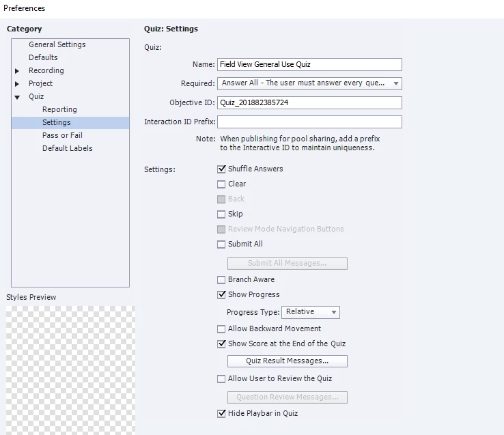
Task: Open the Pass or Fail page
Action: 62,135
